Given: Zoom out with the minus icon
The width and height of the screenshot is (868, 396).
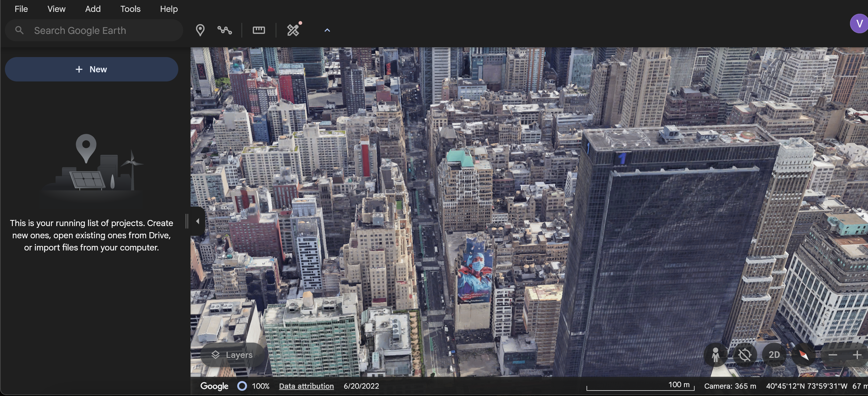Looking at the screenshot, I should pyautogui.click(x=833, y=355).
